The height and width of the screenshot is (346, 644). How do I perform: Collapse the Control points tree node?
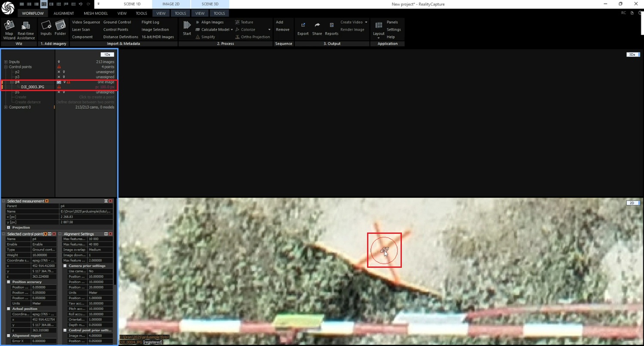pyautogui.click(x=6, y=67)
